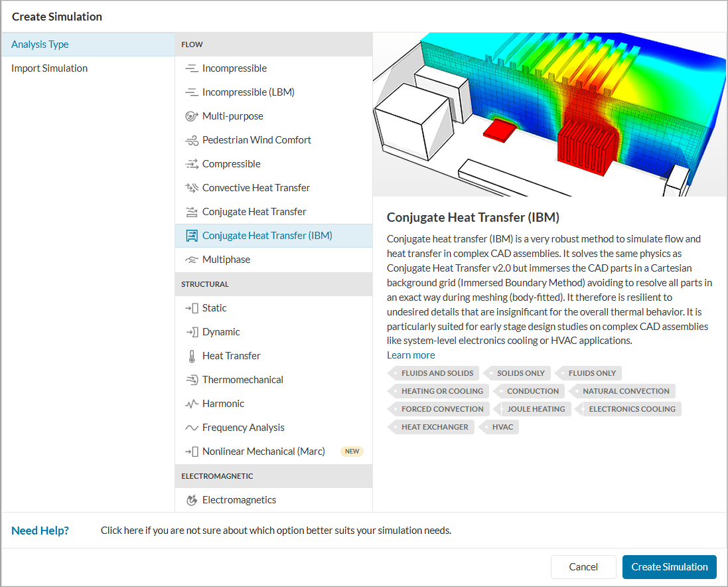The image size is (728, 587).
Task: Open the Analysis Type tab
Action: click(x=40, y=44)
